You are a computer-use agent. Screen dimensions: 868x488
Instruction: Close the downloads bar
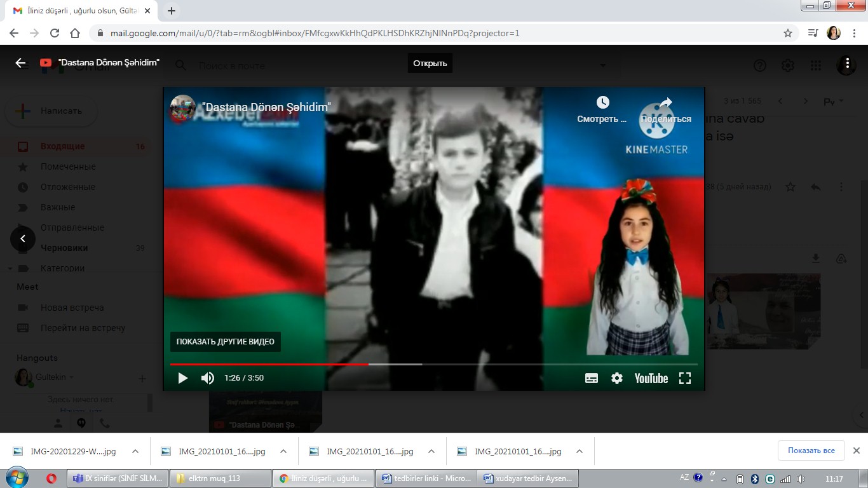click(x=856, y=451)
